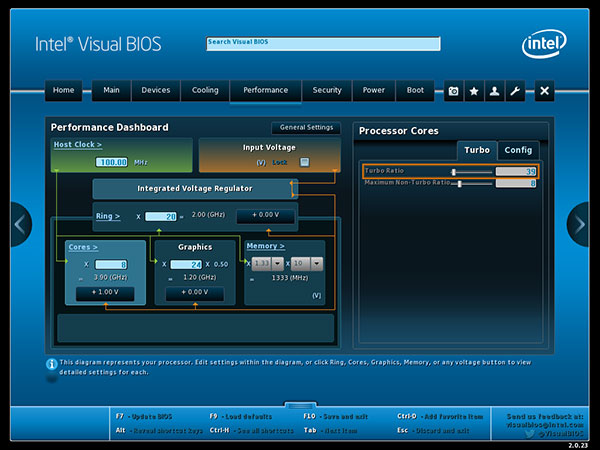Click the user profile icon

point(494,91)
